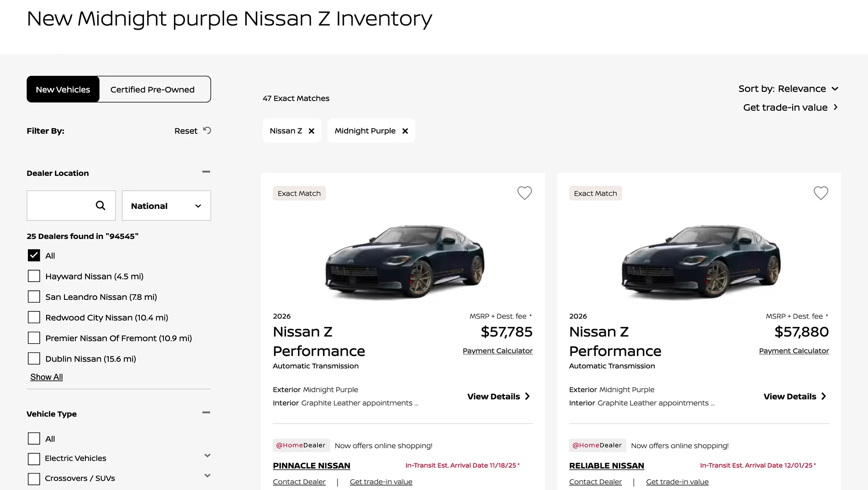The image size is (868, 490).
Task: Remove the Midnight Purple filter chip
Action: click(405, 131)
